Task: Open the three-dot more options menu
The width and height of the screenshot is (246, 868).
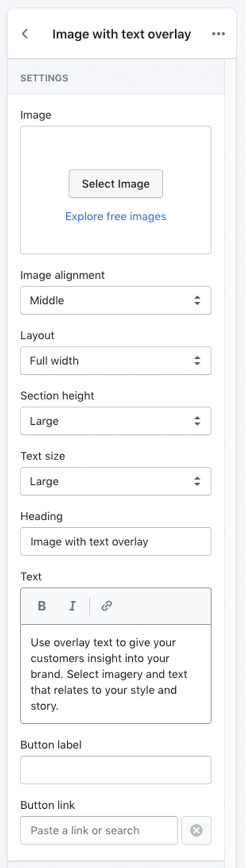Action: click(218, 34)
